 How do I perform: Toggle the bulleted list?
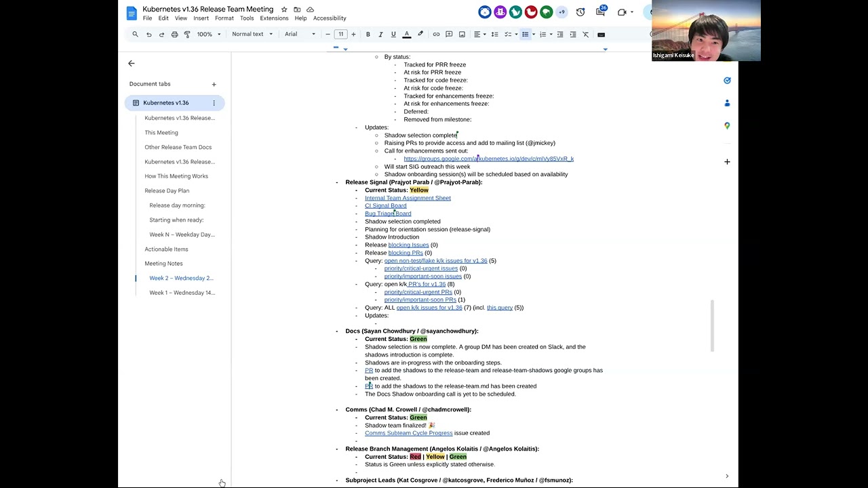point(525,35)
